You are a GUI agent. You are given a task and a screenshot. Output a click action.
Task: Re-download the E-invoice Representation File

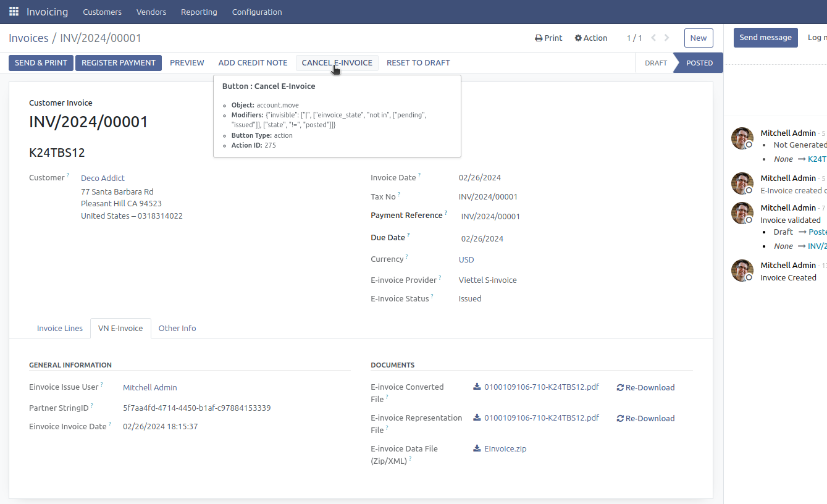645,419
